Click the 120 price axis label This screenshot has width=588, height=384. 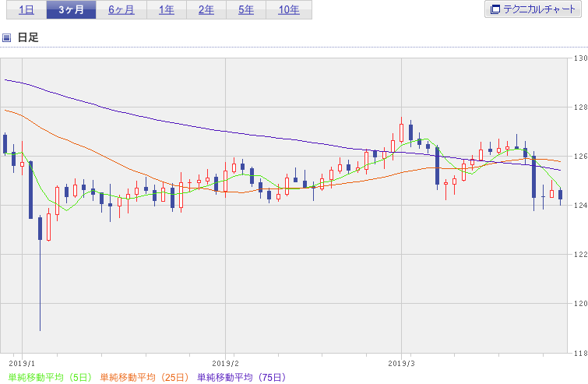tap(581, 304)
